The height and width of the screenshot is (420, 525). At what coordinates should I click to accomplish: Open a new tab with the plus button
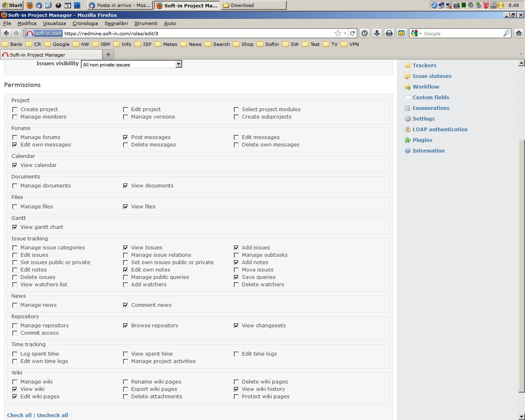(x=108, y=55)
